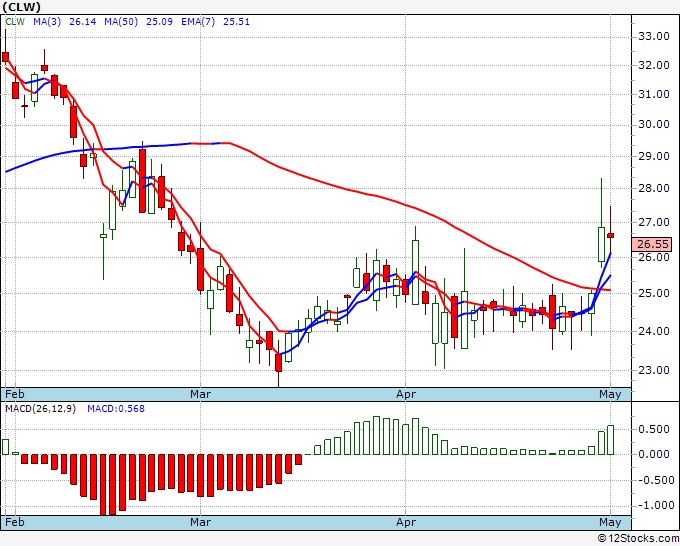Click the 0.500 MACD axis label
Viewport: 680px width, 546px height.
(654, 429)
